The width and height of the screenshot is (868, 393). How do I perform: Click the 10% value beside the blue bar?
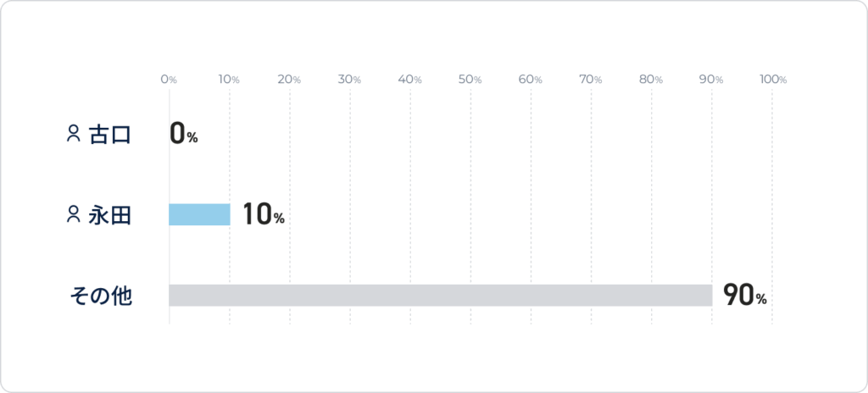264,215
